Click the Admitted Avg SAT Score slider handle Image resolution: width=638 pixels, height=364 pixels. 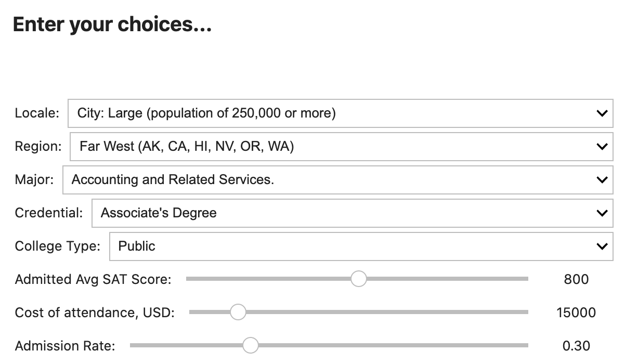pyautogui.click(x=358, y=279)
